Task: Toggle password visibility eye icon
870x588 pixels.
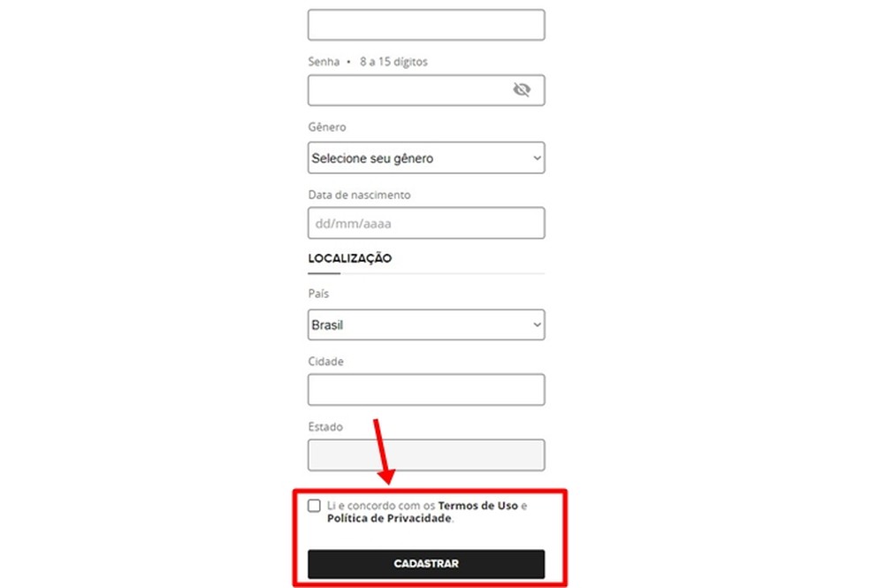Action: coord(522,89)
